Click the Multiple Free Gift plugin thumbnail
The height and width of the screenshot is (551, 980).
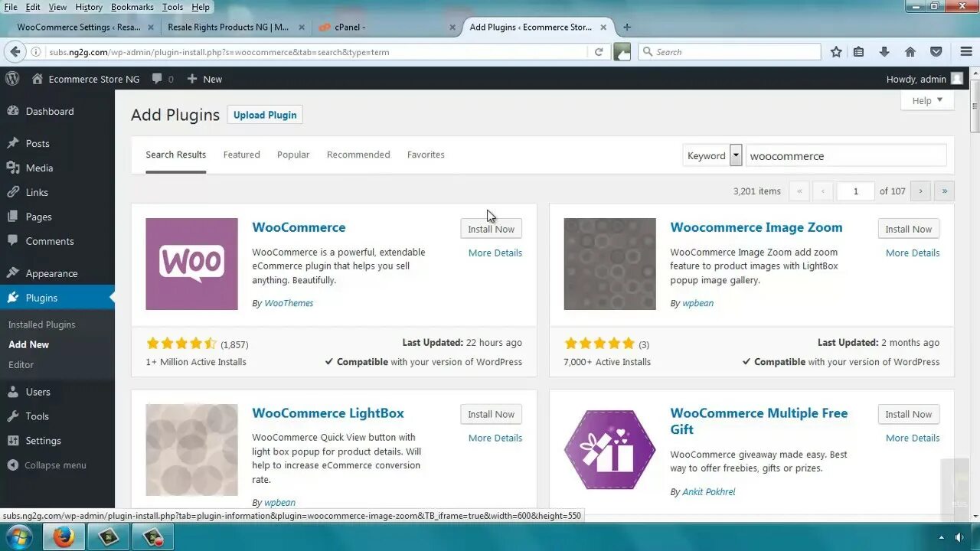pos(609,450)
